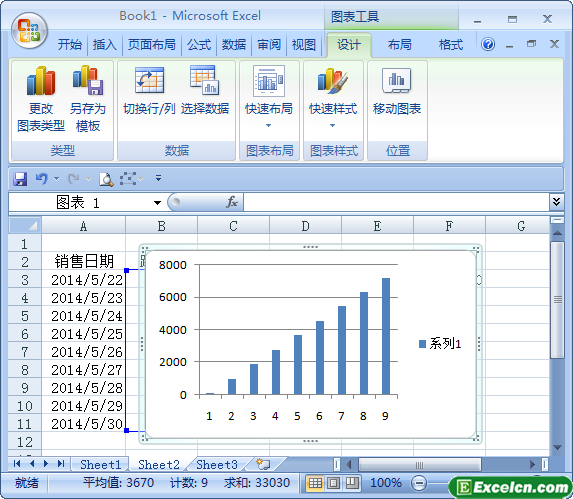Go to next sheet navigation arrow

tap(46, 464)
